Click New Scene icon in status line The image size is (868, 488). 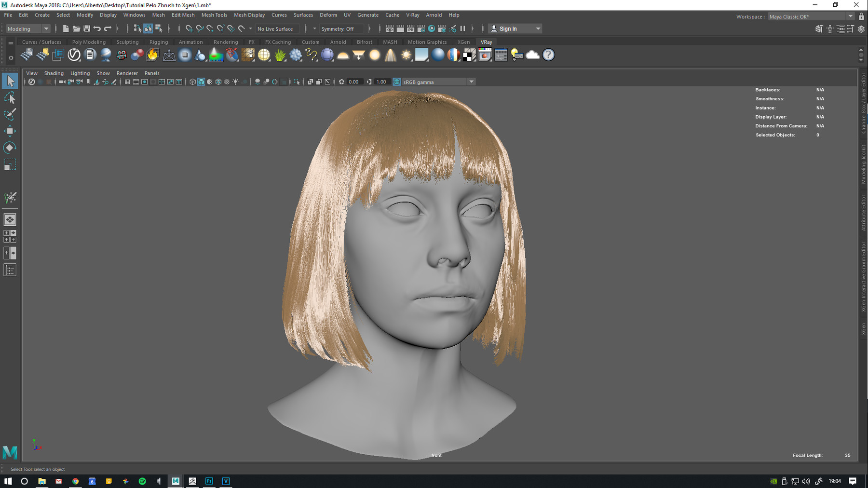[66, 29]
